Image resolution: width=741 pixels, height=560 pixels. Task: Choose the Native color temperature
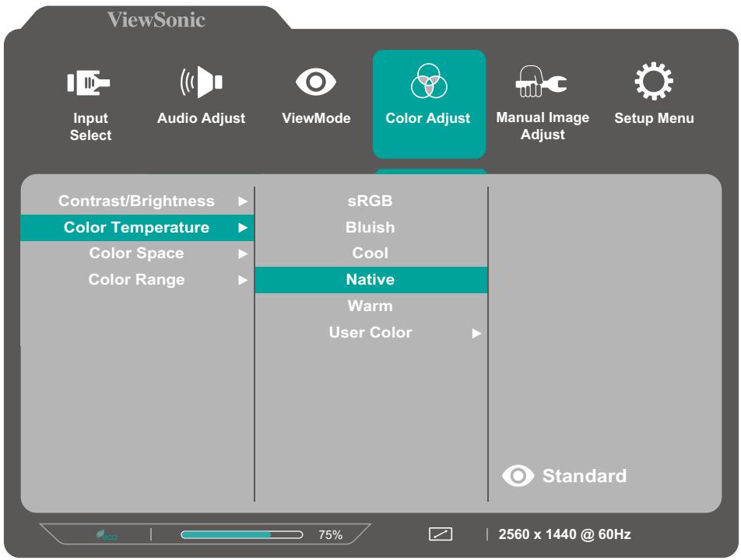pyautogui.click(x=371, y=280)
